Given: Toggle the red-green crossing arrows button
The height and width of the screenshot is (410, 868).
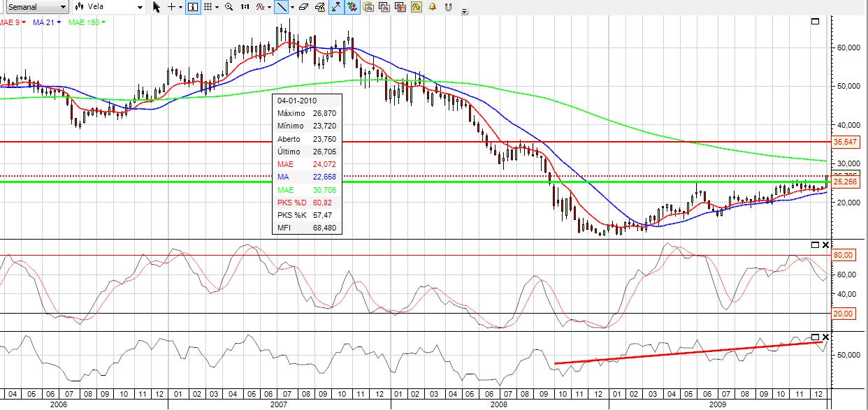Looking at the screenshot, I should 352,7.
